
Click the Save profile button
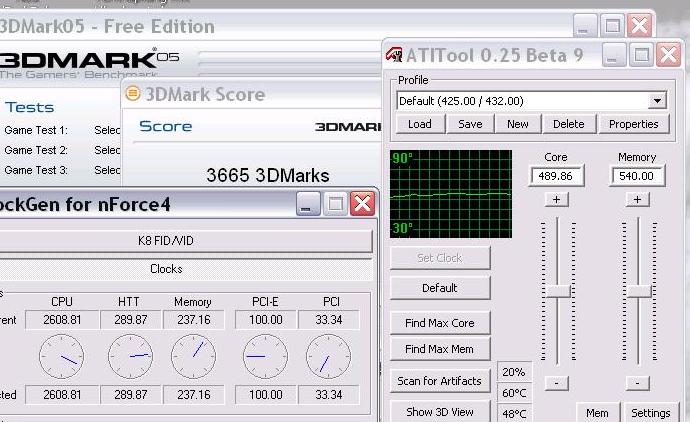click(470, 124)
